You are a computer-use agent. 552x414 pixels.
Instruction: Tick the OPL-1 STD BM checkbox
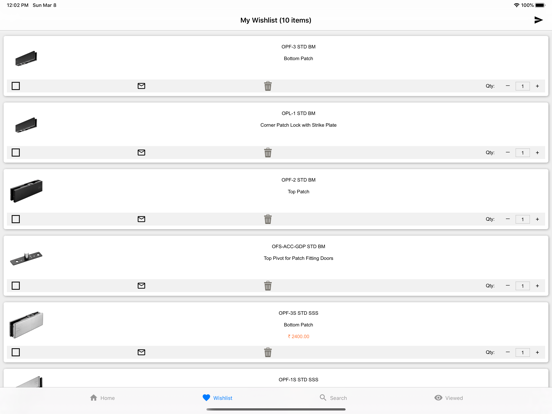pyautogui.click(x=15, y=152)
